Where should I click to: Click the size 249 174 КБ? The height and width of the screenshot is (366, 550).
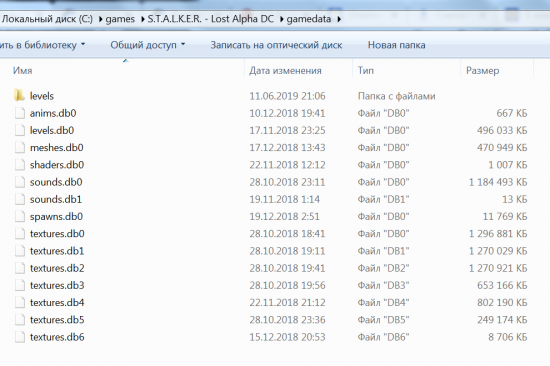(502, 319)
